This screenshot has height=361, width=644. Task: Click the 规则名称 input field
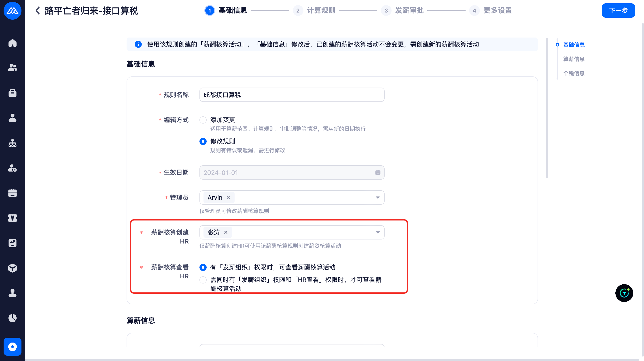point(292,95)
